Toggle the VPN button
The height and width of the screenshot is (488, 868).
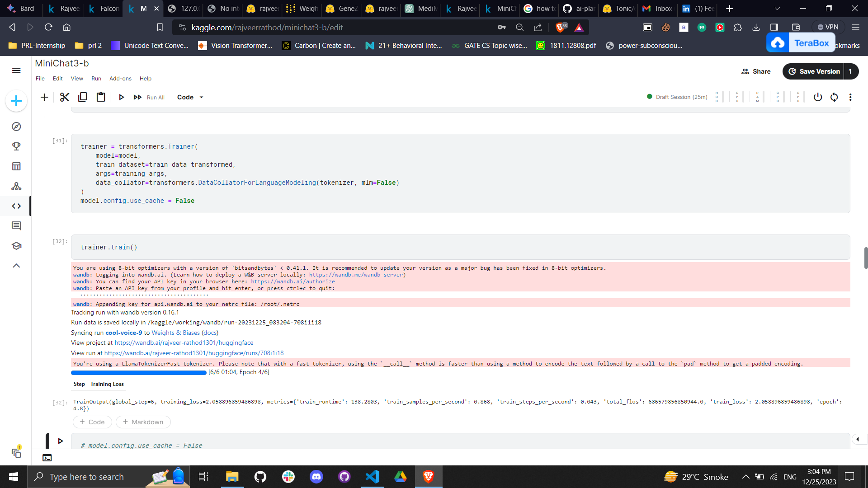(x=828, y=28)
